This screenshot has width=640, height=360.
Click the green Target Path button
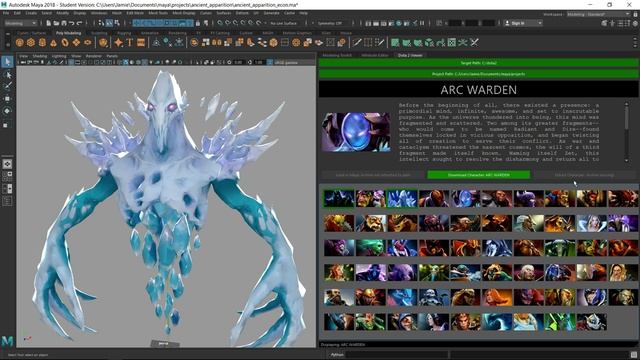click(x=478, y=63)
